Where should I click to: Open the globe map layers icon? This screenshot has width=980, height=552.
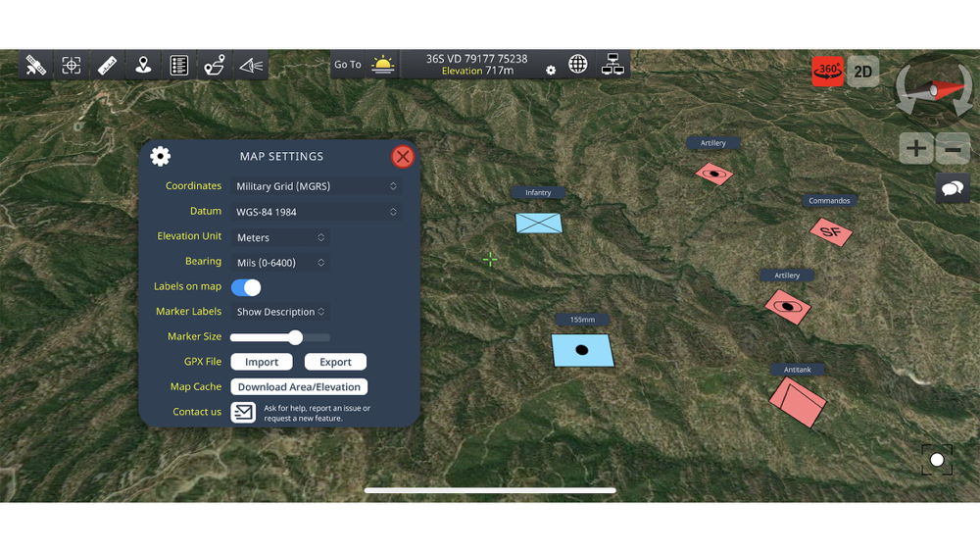tap(577, 64)
